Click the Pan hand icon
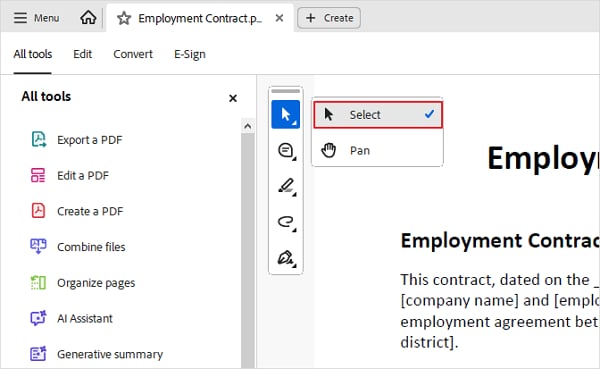Screen dimensions: 600x369 coord(328,150)
